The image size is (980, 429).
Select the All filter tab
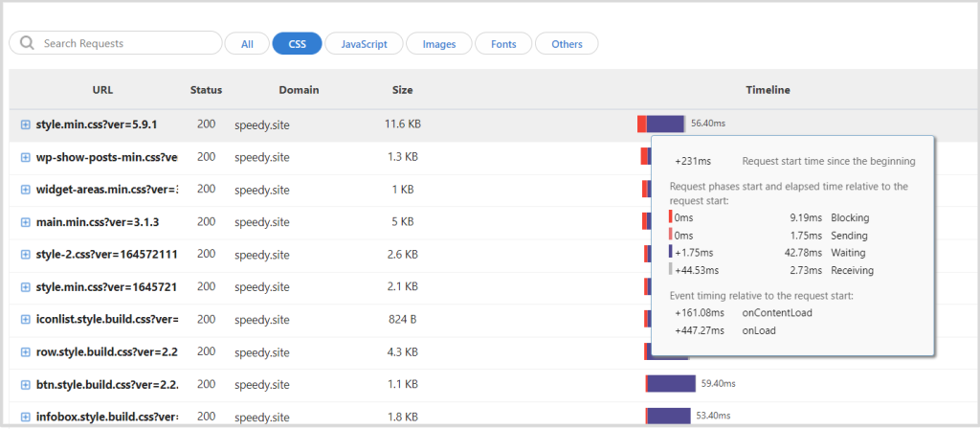click(x=247, y=44)
